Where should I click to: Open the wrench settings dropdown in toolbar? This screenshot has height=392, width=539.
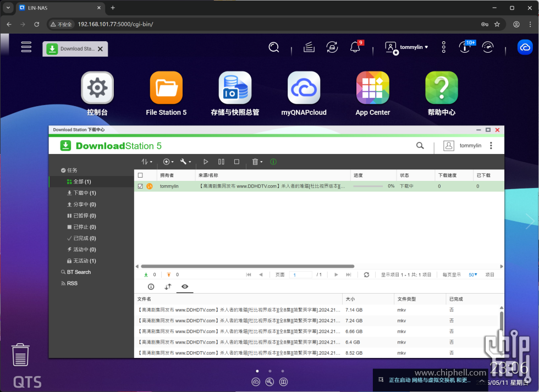186,162
